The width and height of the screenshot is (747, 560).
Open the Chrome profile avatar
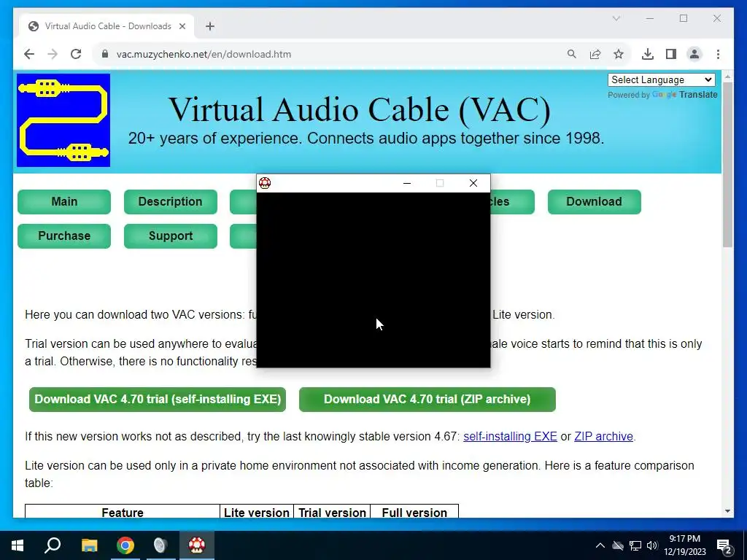tap(694, 54)
